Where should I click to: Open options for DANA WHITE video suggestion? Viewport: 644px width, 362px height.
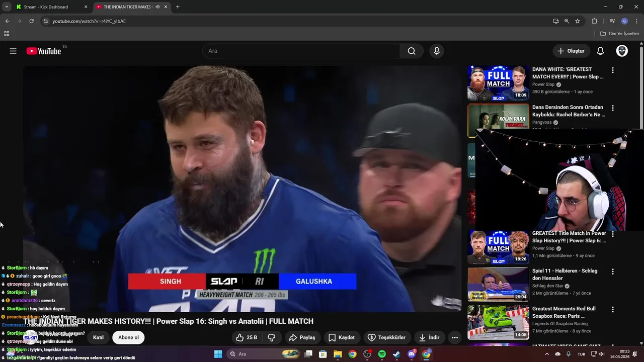(x=613, y=70)
